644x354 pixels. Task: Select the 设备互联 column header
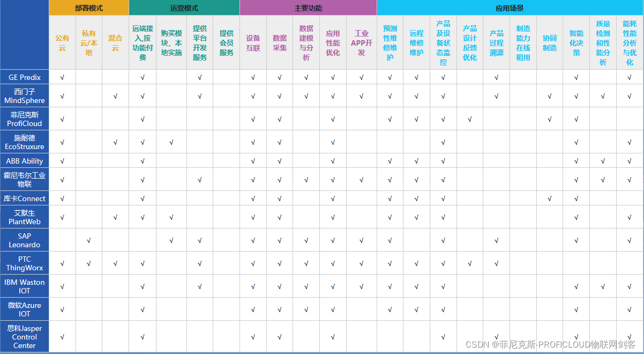tap(253, 43)
